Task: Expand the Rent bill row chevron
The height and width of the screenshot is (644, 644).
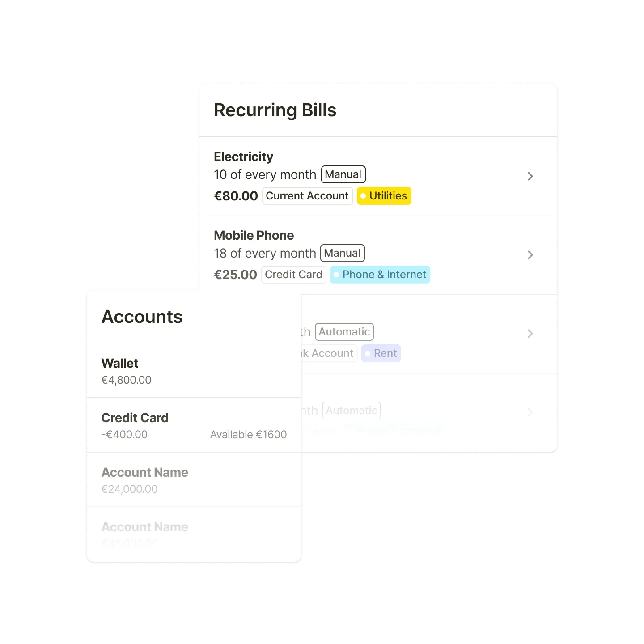Action: [x=530, y=334]
